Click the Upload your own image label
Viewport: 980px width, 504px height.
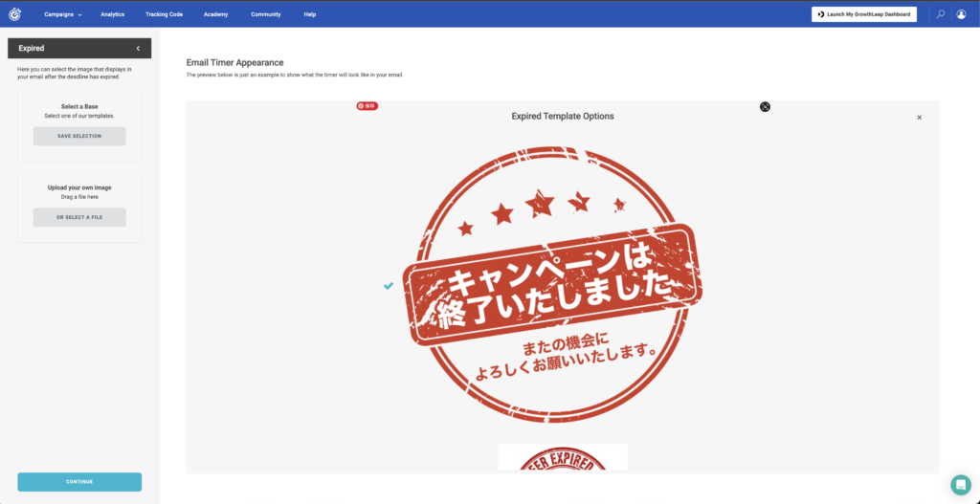[79, 187]
